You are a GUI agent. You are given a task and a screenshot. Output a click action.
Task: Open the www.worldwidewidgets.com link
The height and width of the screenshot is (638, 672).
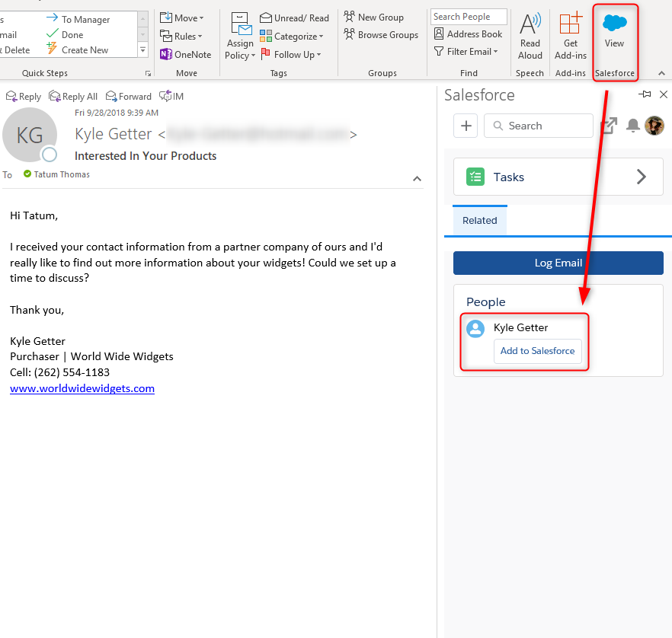click(x=82, y=388)
